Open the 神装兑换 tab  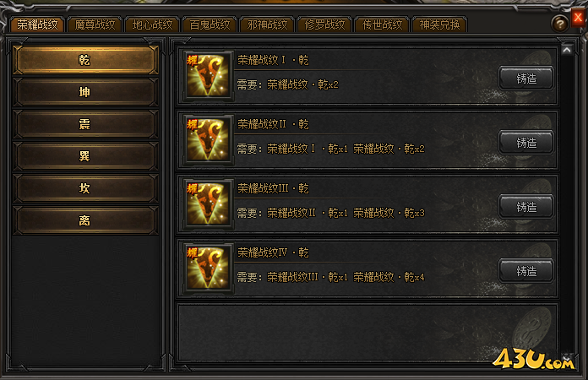click(439, 24)
